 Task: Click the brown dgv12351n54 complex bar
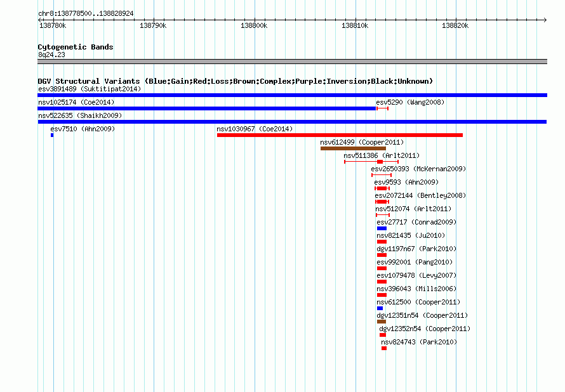pos(382,322)
